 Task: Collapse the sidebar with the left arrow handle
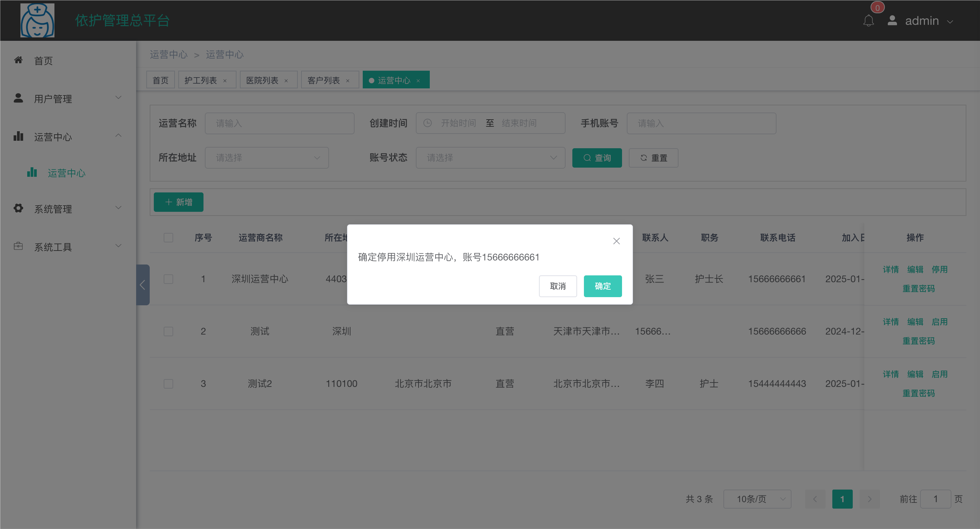143,285
